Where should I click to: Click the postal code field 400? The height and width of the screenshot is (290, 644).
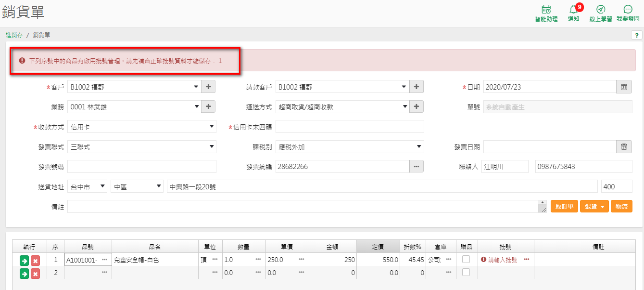tap(617, 186)
